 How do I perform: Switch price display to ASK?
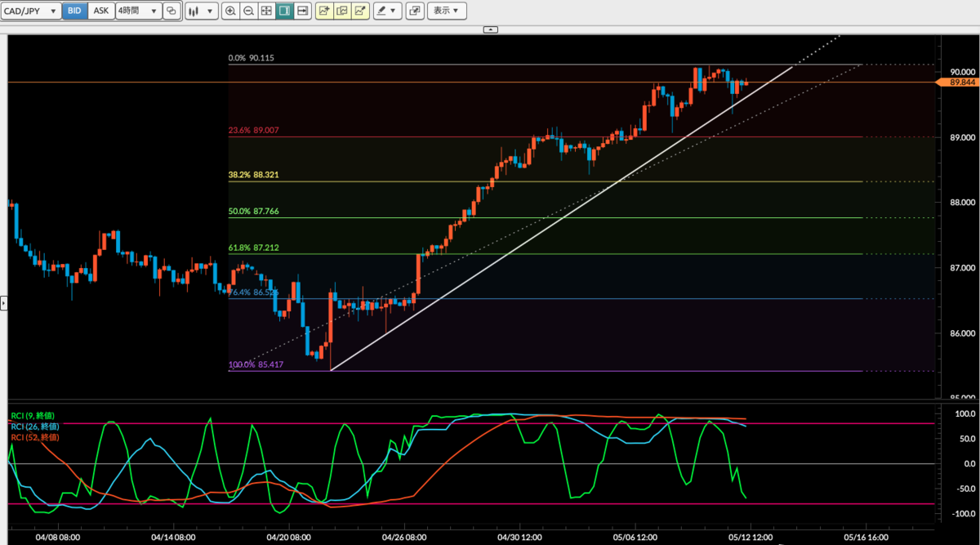click(100, 11)
